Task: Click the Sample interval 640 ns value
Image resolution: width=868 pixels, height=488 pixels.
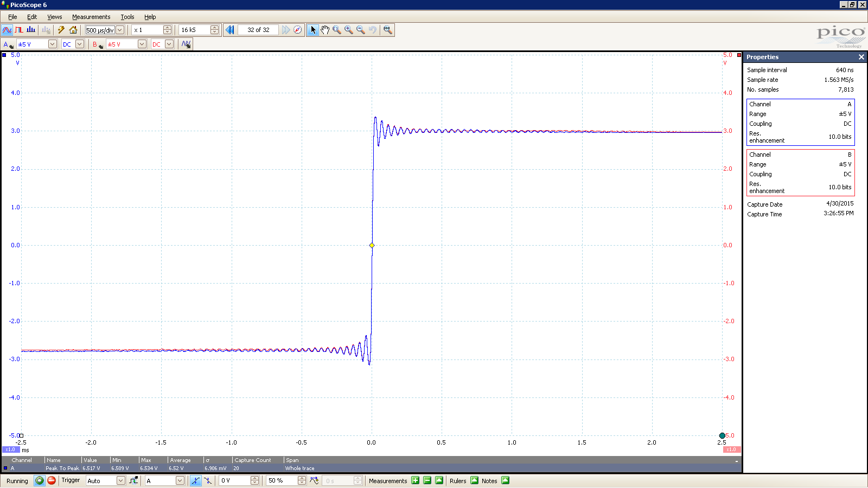Action: (844, 70)
